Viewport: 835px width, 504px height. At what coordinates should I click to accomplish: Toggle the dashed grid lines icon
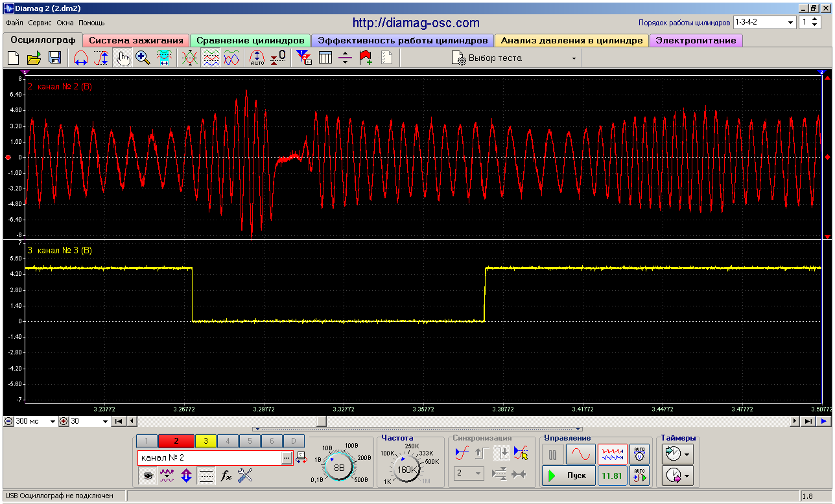(x=206, y=476)
